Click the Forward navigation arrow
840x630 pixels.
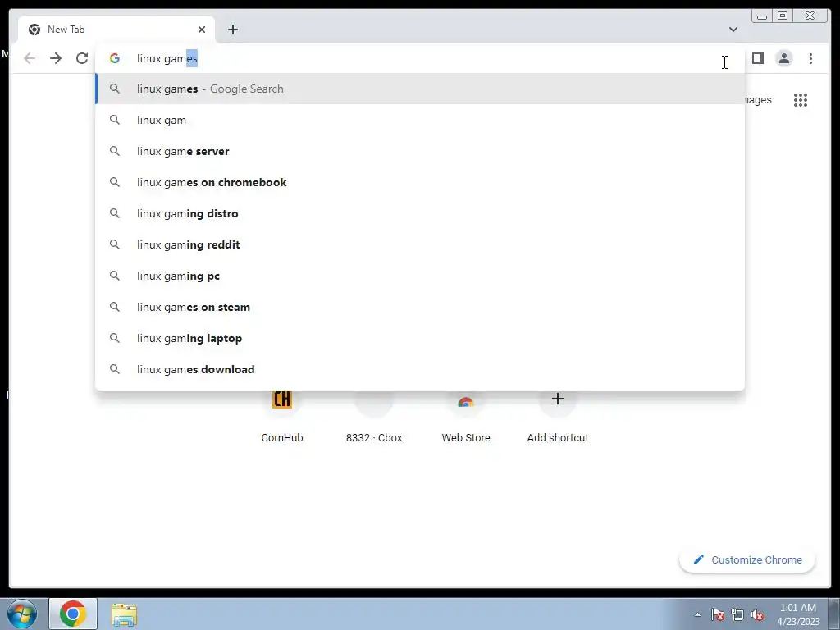tap(56, 58)
